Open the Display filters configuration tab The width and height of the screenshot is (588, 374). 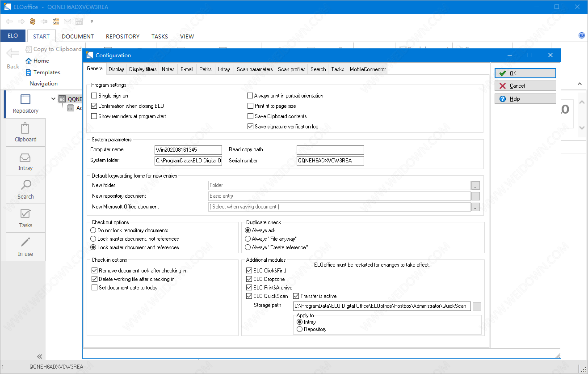pos(143,69)
